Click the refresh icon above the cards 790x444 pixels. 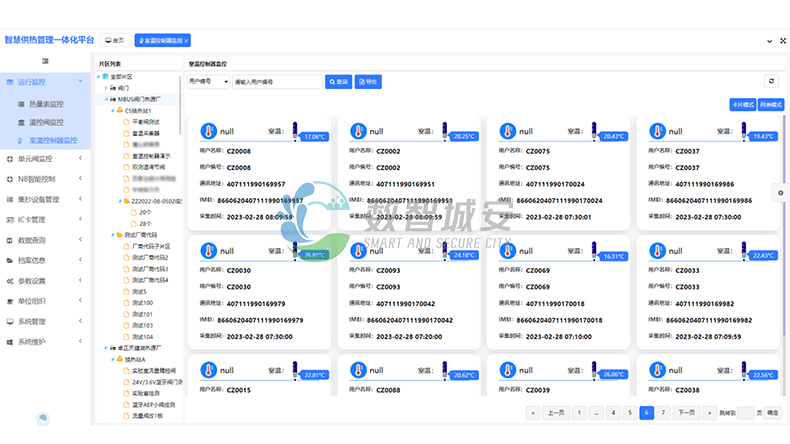click(x=771, y=81)
